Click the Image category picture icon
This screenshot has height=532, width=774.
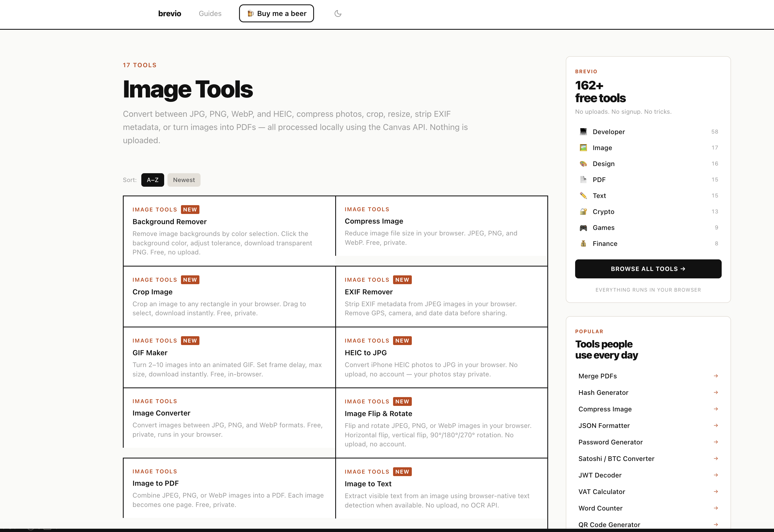point(583,148)
